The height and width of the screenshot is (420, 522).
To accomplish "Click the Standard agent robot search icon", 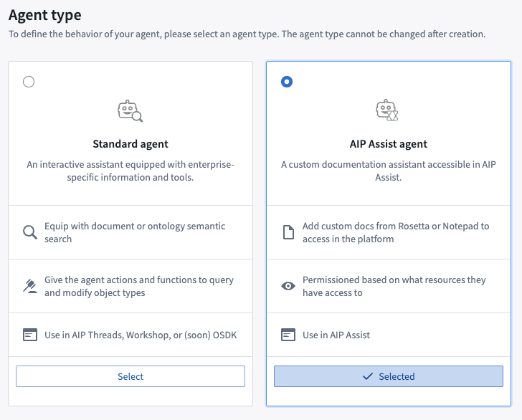I will 130,111.
